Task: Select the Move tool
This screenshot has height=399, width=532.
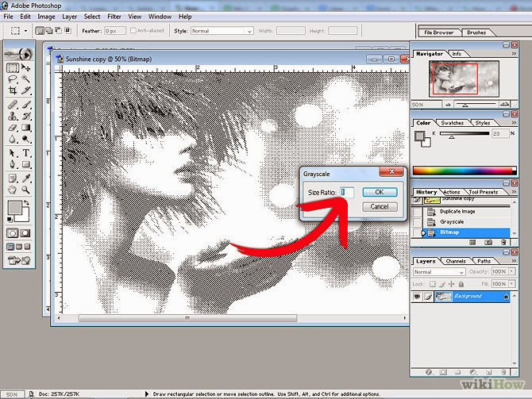Action: 25,67
